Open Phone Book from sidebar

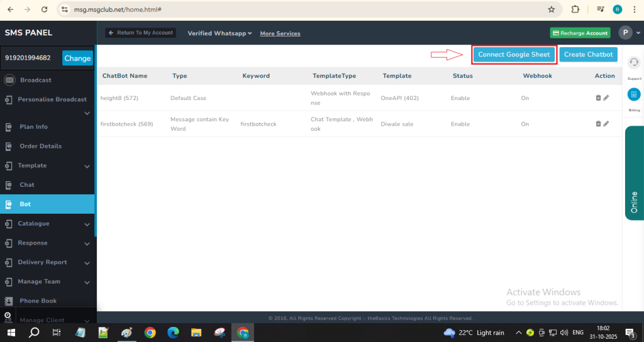[38, 301]
